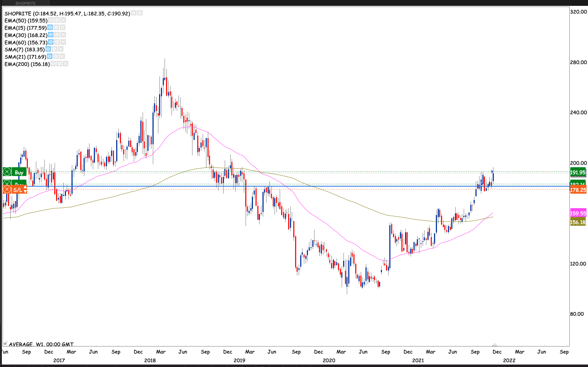Viewport: 588px width, 367px height.
Task: Hide the SMA(21) line using eye toggle
Action: click(49, 56)
